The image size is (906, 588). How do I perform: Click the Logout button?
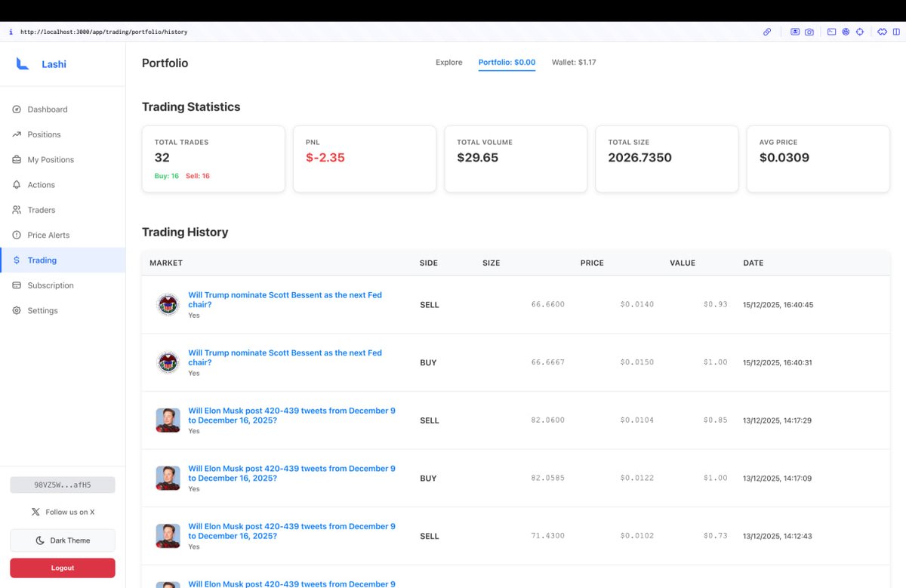pos(63,568)
